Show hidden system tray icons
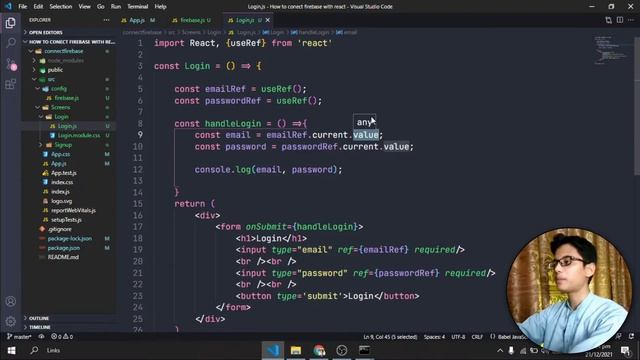The height and width of the screenshot is (360, 640). (500, 351)
